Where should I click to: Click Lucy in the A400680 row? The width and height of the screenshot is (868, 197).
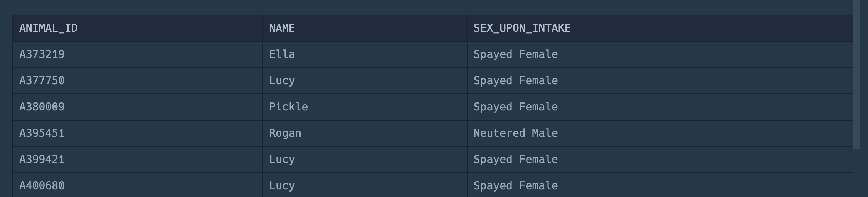point(365,185)
